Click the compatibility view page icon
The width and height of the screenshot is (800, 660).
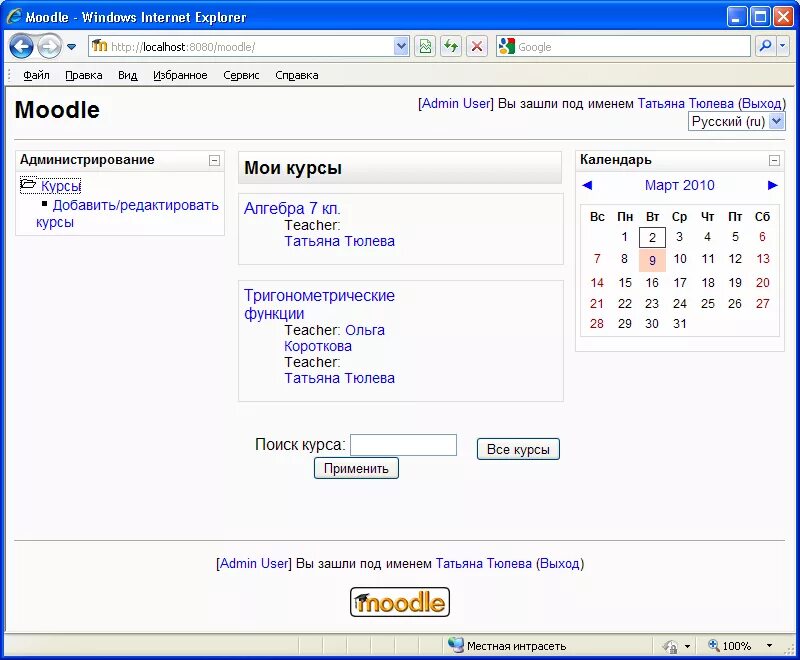(424, 47)
